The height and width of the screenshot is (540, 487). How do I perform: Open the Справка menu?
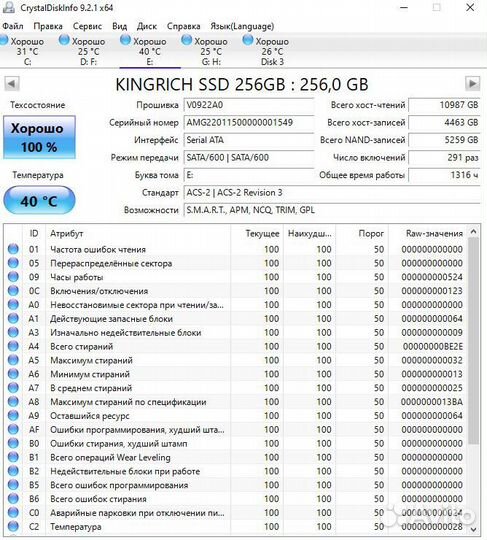(183, 26)
